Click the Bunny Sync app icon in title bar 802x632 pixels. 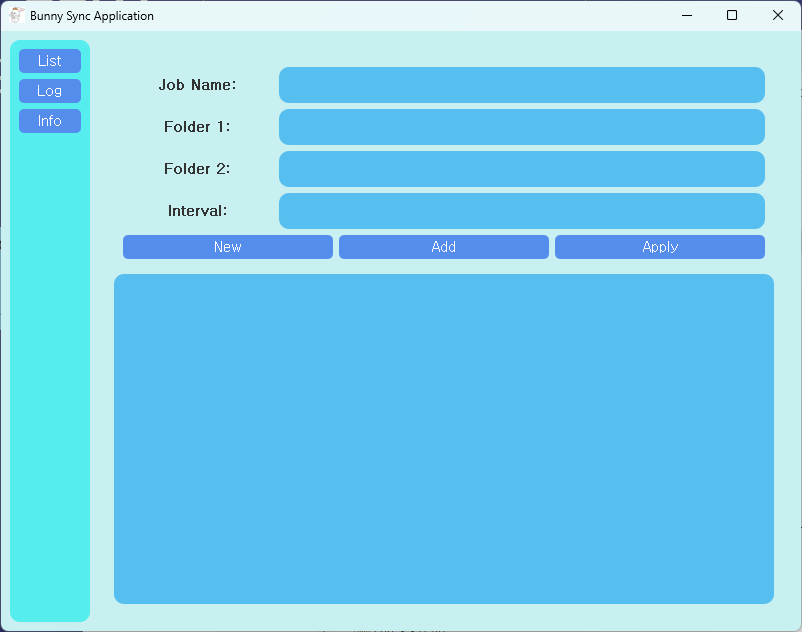[16, 16]
